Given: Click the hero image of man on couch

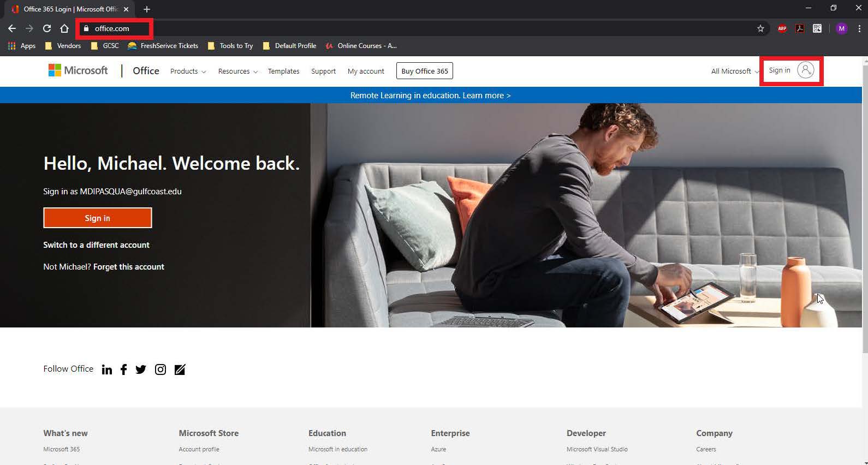Looking at the screenshot, I should [x=586, y=216].
